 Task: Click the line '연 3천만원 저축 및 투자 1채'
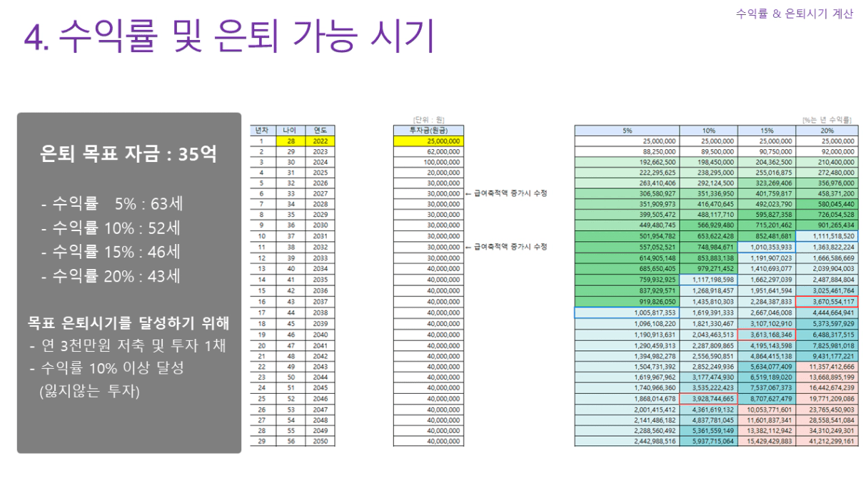tap(132, 346)
